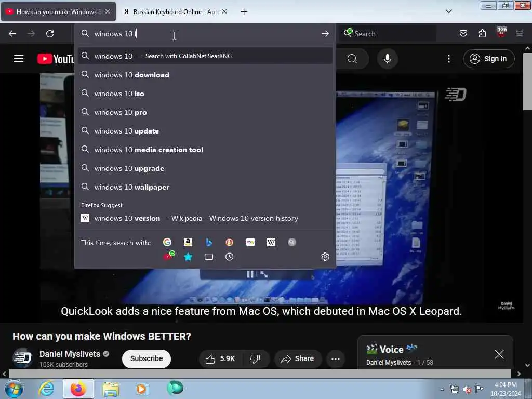Click the Sign in button
Screen dimensions: 532x399
tap(489, 59)
